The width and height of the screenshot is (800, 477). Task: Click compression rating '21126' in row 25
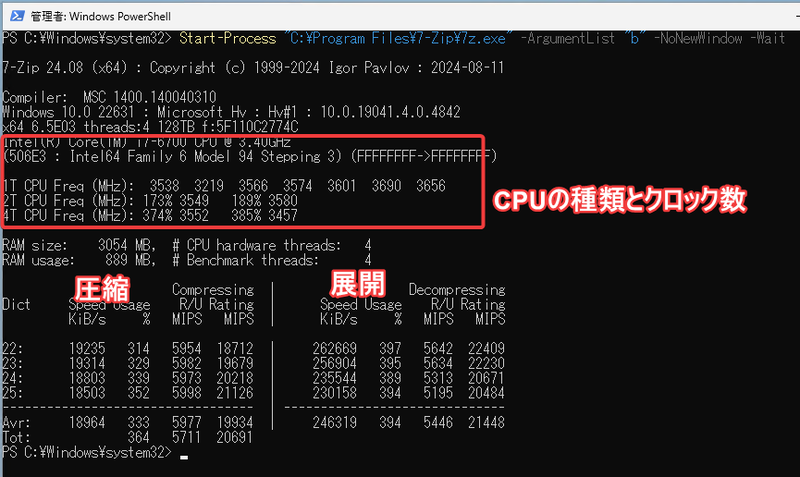click(x=235, y=393)
